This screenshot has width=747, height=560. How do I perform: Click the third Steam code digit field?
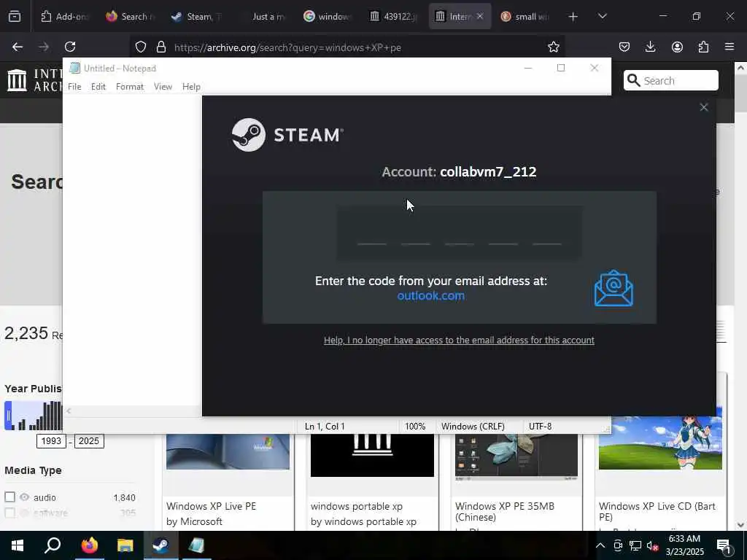pyautogui.click(x=460, y=233)
